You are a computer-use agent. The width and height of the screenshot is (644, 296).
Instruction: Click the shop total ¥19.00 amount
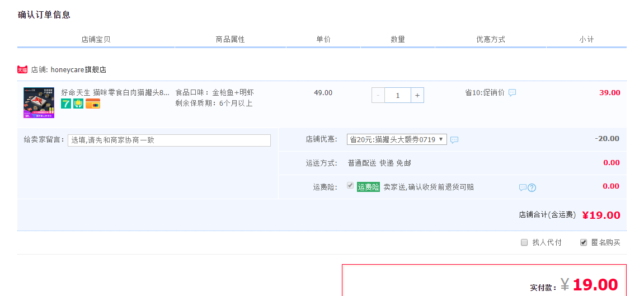tap(601, 215)
